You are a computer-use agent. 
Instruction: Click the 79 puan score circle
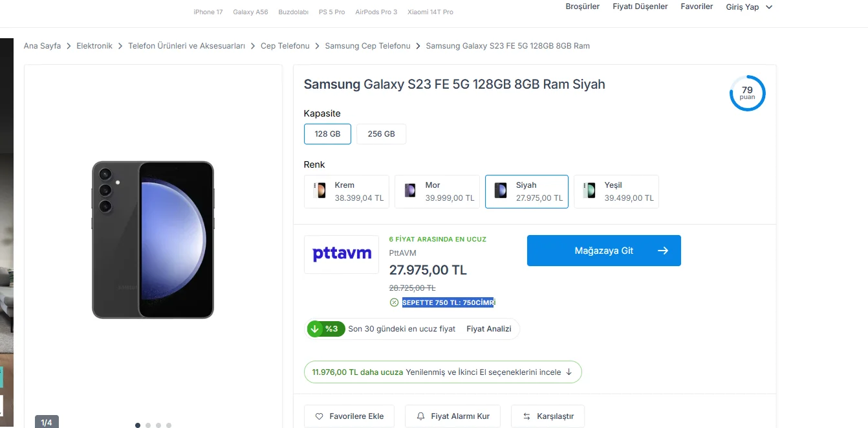[747, 93]
